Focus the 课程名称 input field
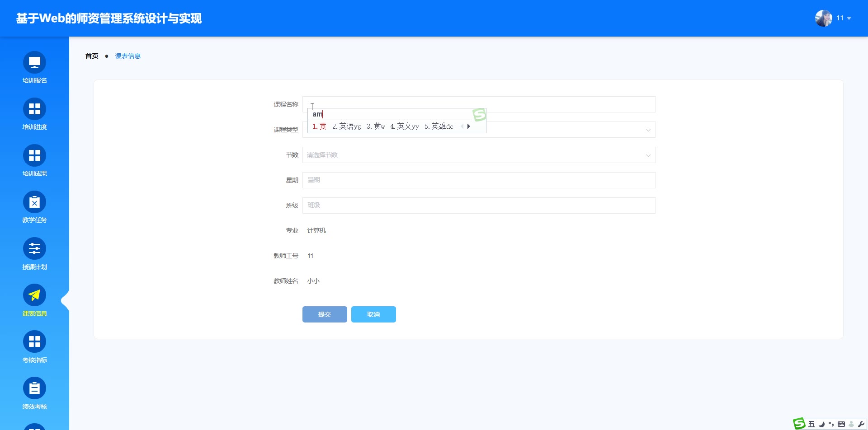The width and height of the screenshot is (868, 430). tap(479, 104)
